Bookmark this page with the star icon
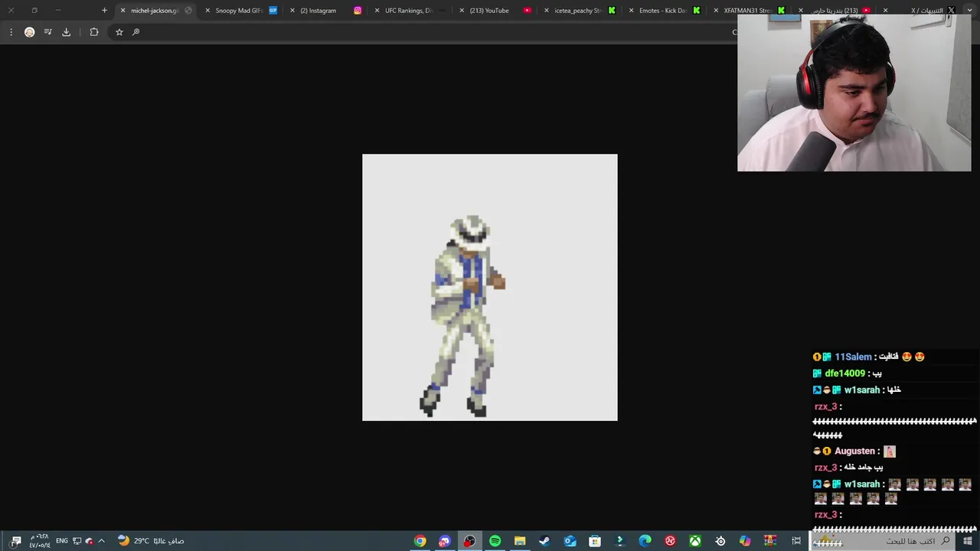Image resolution: width=980 pixels, height=551 pixels. tap(119, 32)
